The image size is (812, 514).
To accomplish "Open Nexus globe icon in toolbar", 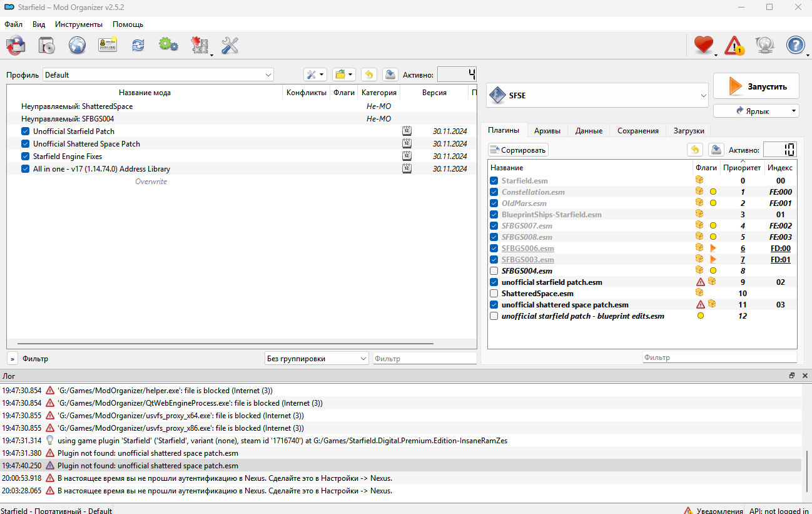I will pos(77,45).
